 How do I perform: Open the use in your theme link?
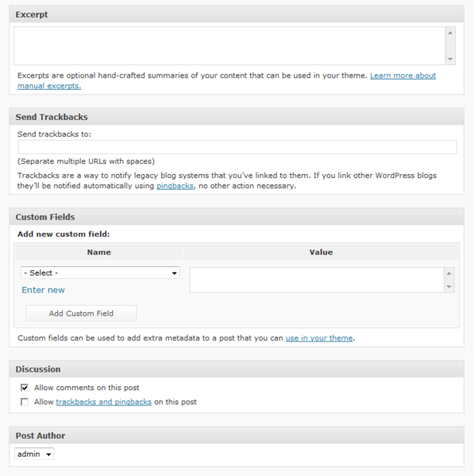pos(319,338)
